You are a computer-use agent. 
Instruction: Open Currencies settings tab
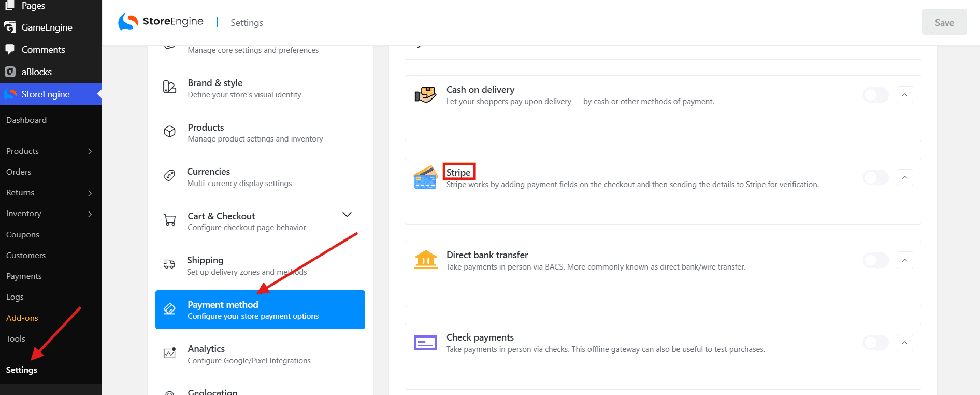260,177
